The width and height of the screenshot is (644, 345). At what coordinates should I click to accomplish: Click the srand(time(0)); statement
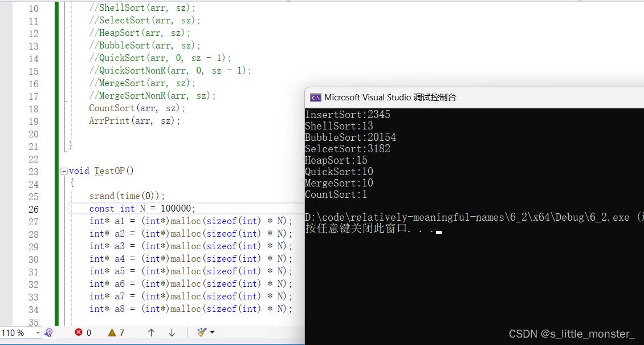click(127, 196)
